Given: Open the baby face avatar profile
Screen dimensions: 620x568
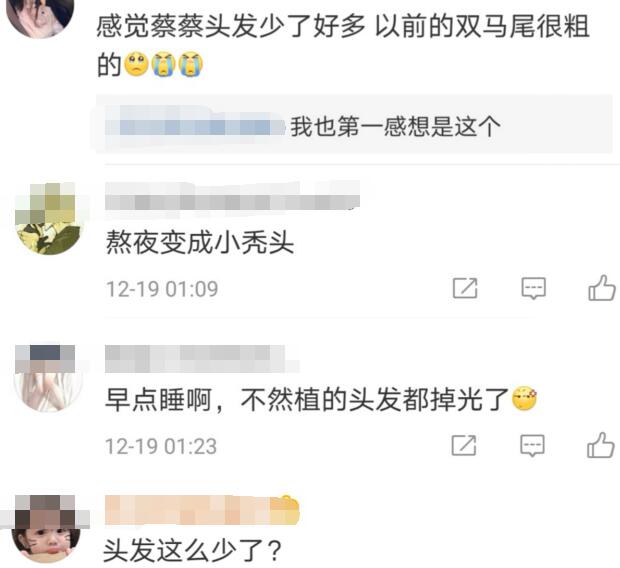Looking at the screenshot, I should pos(46,528).
